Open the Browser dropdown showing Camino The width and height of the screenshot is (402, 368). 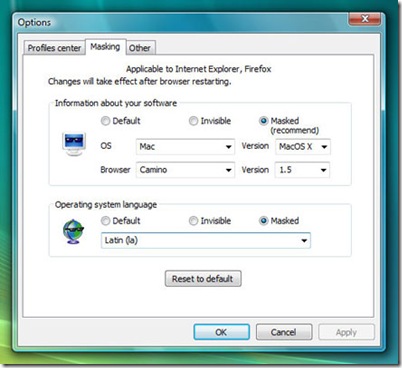tap(185, 170)
